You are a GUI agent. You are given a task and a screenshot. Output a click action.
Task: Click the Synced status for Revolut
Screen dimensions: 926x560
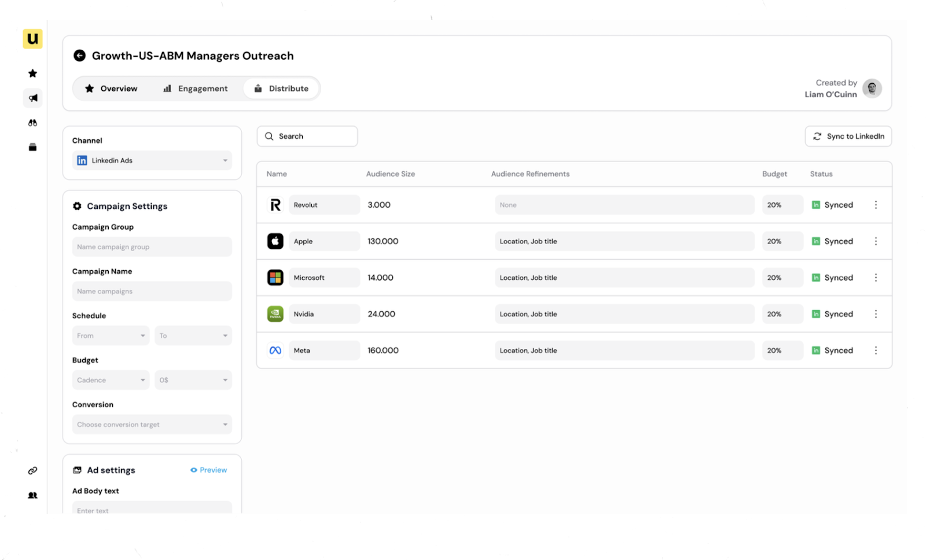pos(832,205)
